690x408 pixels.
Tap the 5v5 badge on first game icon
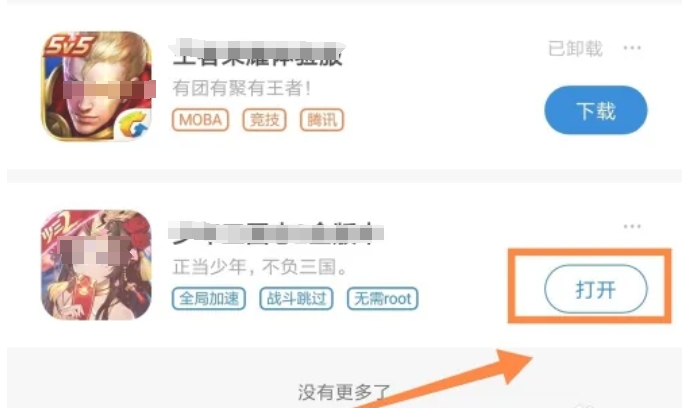(68, 45)
